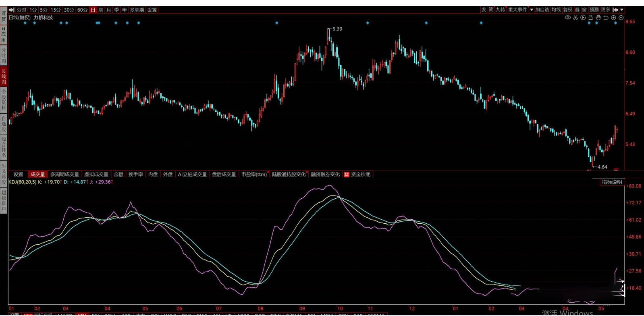Toggle the 均线 moving average display

(556, 10)
